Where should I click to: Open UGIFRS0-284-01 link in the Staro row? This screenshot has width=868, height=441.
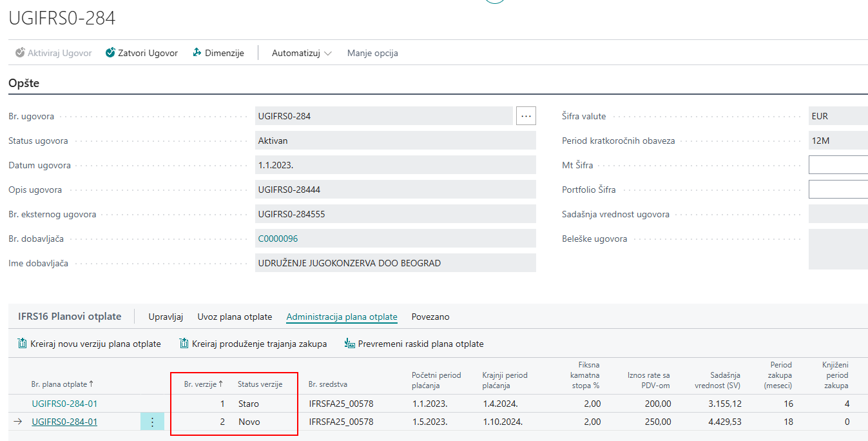click(64, 404)
